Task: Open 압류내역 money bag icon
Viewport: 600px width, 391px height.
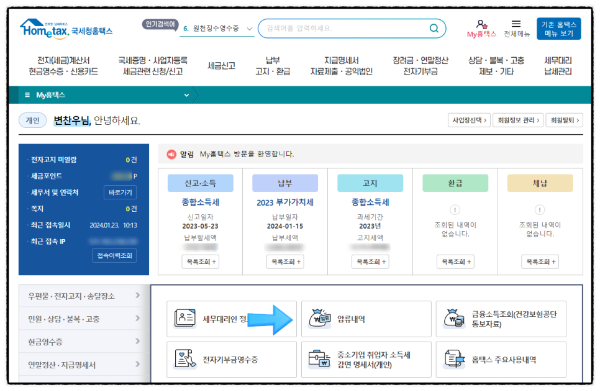Action: click(320, 318)
